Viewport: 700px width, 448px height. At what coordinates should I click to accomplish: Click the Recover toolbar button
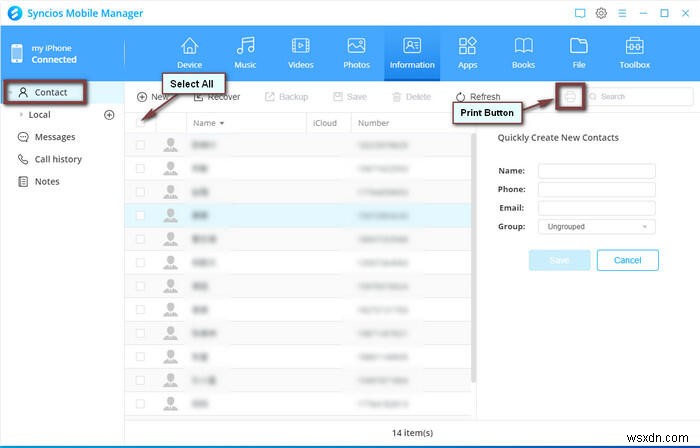[x=217, y=97]
